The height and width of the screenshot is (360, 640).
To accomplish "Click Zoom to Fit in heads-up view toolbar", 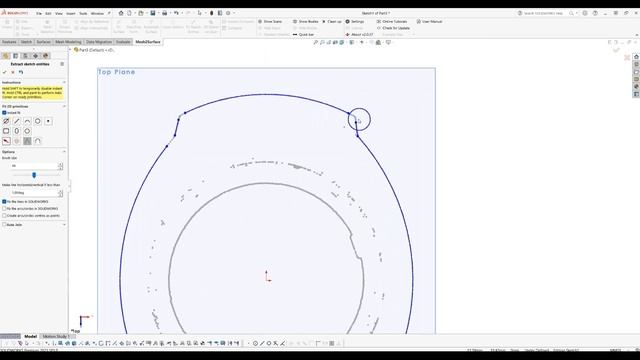I will [x=316, y=42].
